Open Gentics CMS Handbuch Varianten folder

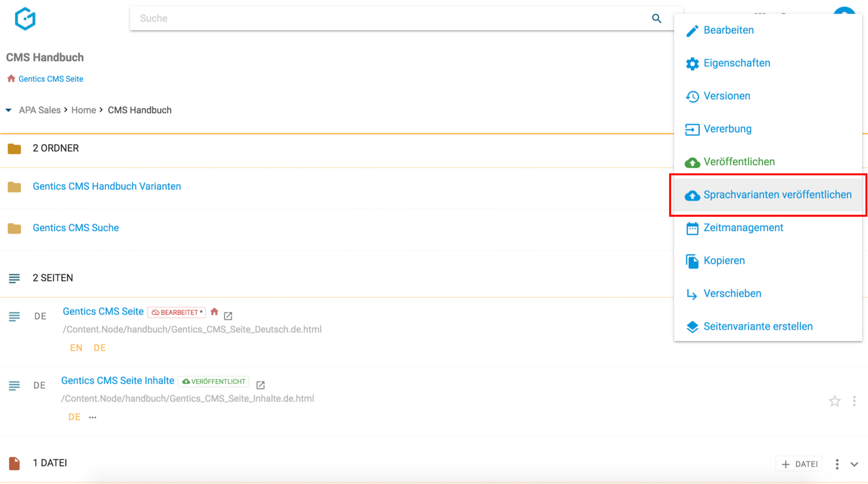coord(107,186)
